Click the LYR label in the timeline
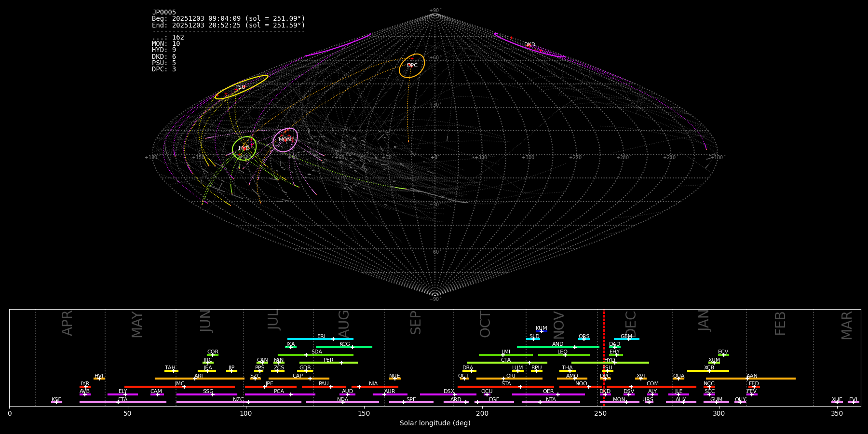 tap(85, 384)
